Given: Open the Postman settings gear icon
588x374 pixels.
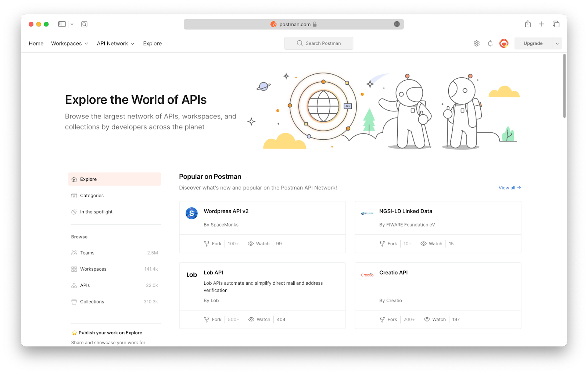Looking at the screenshot, I should 477,43.
